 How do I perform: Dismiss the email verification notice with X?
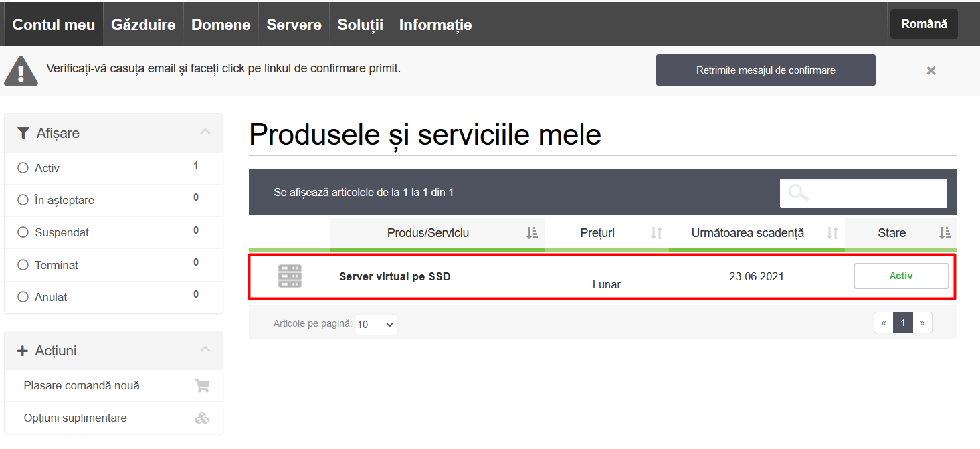pos(930,70)
